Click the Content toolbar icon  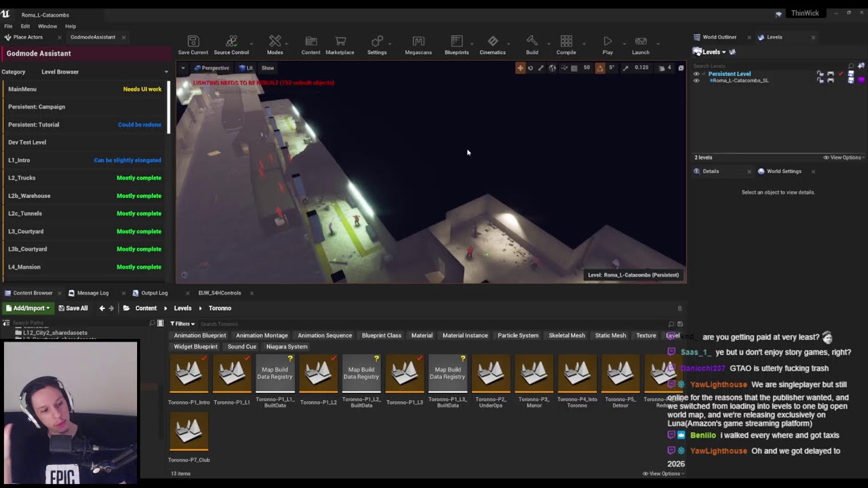[311, 45]
